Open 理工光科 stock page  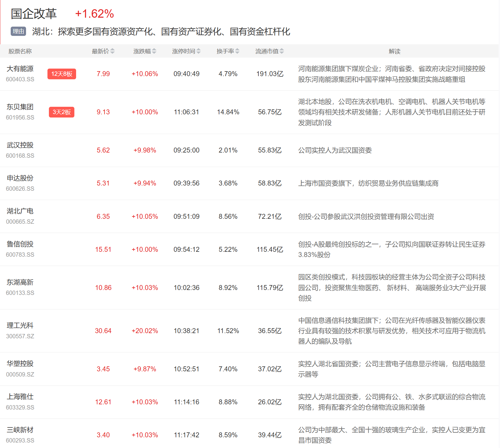[20, 326]
